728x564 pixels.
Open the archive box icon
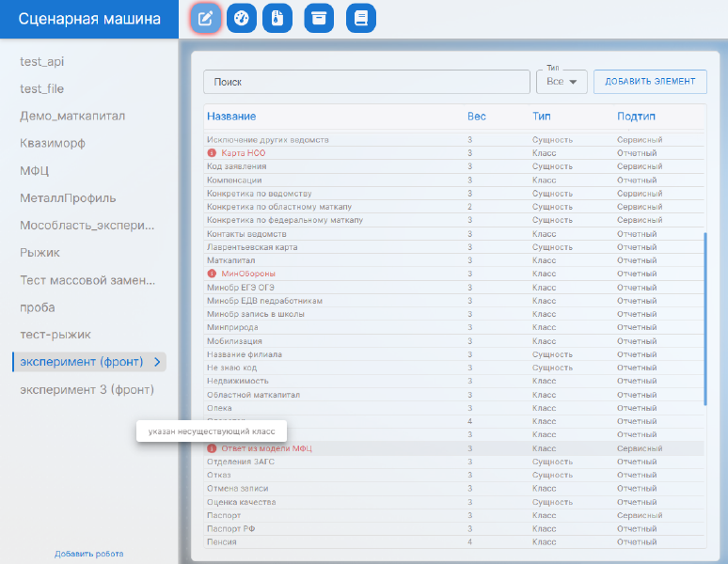tap(319, 19)
